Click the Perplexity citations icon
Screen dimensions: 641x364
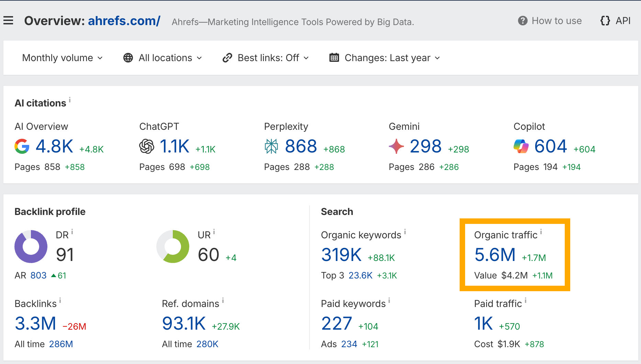point(271,146)
